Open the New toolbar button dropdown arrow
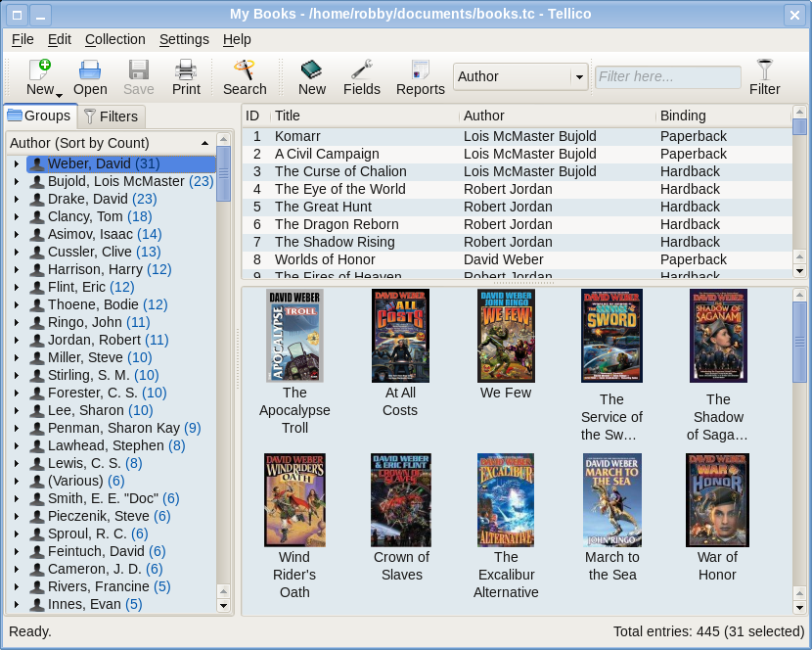This screenshot has height=650, width=812. (x=59, y=95)
